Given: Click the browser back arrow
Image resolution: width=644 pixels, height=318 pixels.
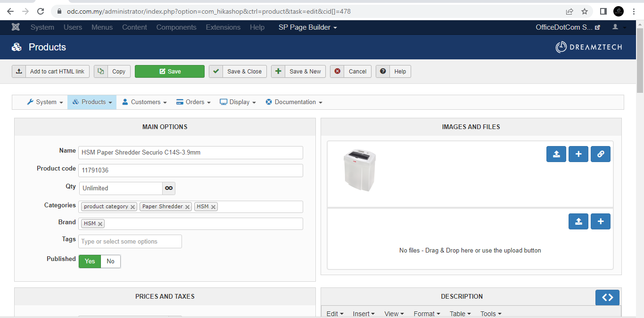Looking at the screenshot, I should pos(10,11).
